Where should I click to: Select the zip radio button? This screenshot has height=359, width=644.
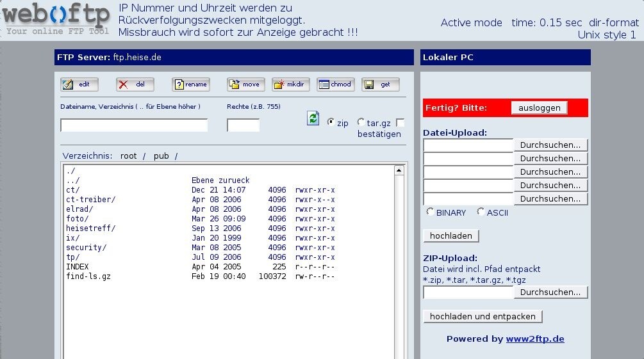[x=331, y=122]
